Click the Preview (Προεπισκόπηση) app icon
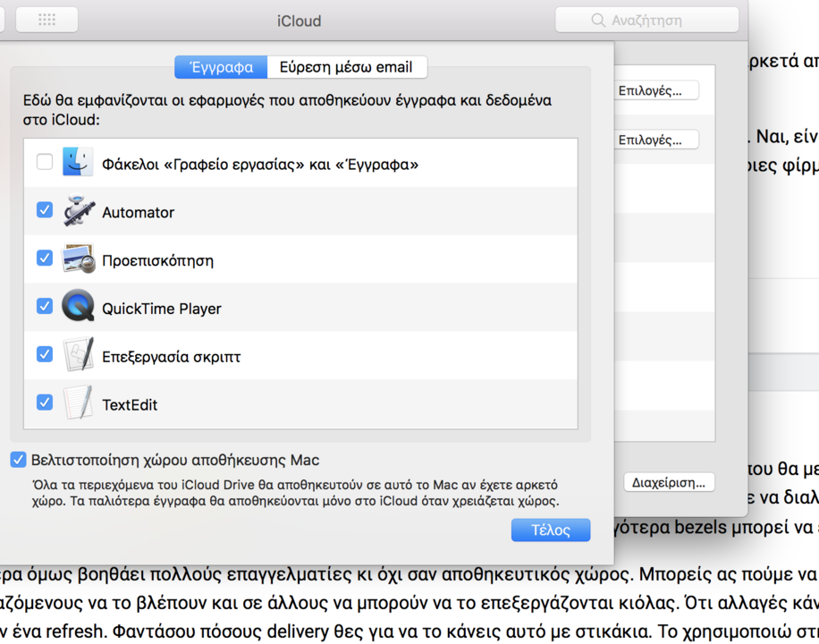 [x=79, y=258]
